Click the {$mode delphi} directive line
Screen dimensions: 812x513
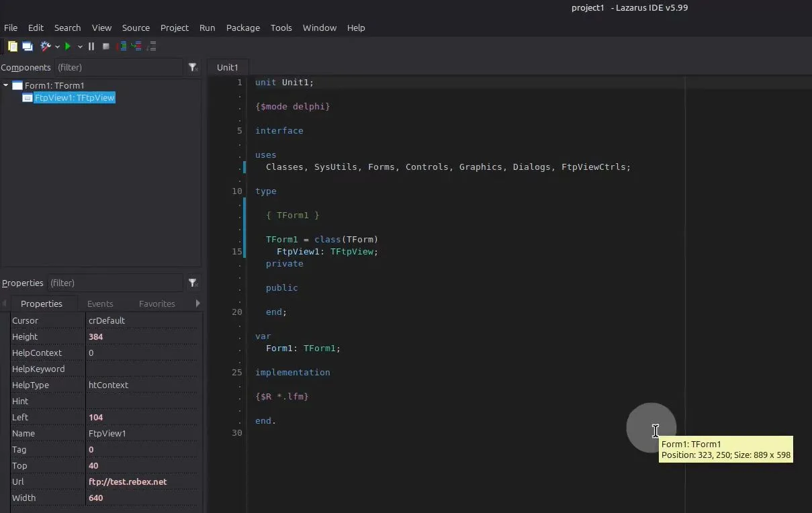tap(293, 107)
